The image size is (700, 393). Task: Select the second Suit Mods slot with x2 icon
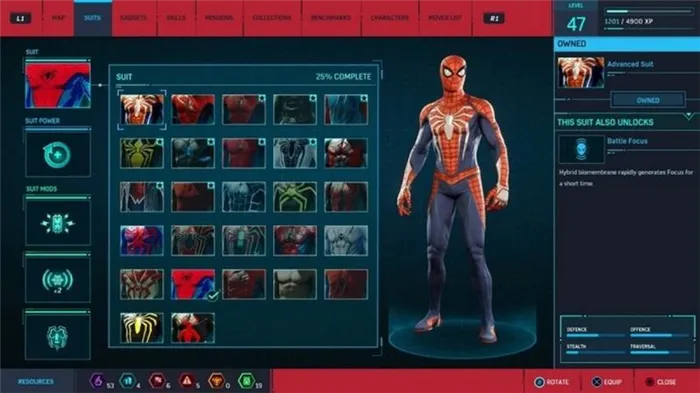tap(58, 280)
